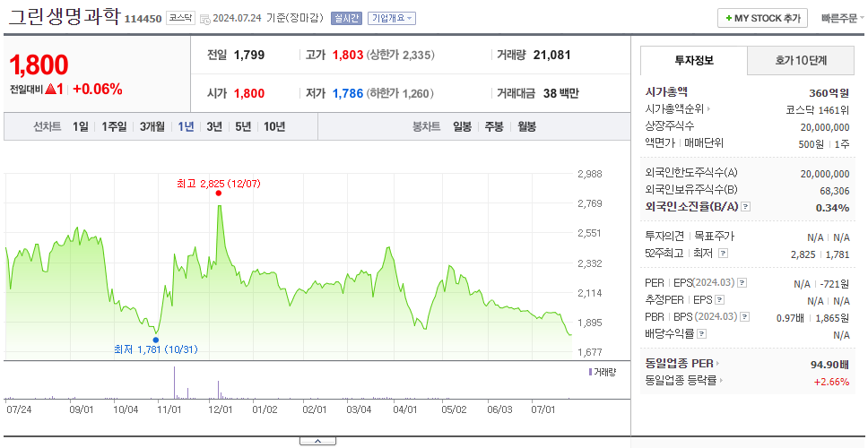Expand the 동일업종 등락률 arrow link
868x448 pixels.
point(723,381)
